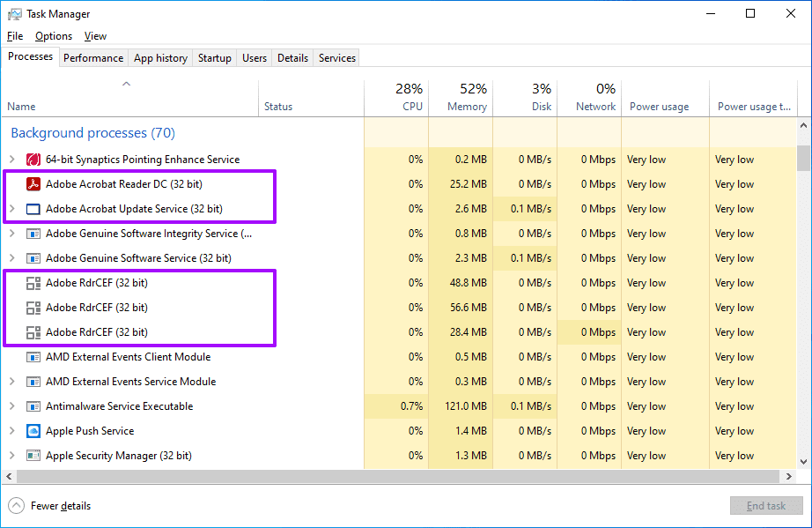
Task: Click the Task Manager title bar icon
Action: (x=15, y=14)
